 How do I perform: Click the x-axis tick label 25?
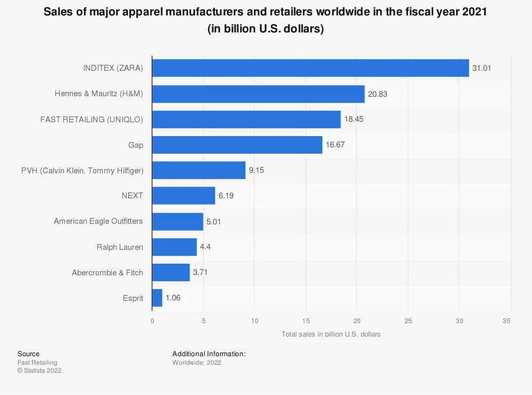point(408,321)
